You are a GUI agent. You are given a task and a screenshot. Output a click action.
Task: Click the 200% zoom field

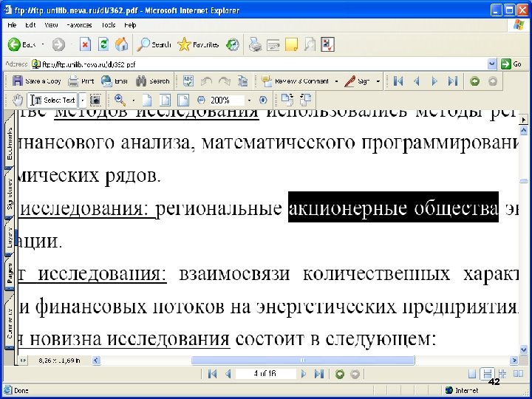point(227,100)
